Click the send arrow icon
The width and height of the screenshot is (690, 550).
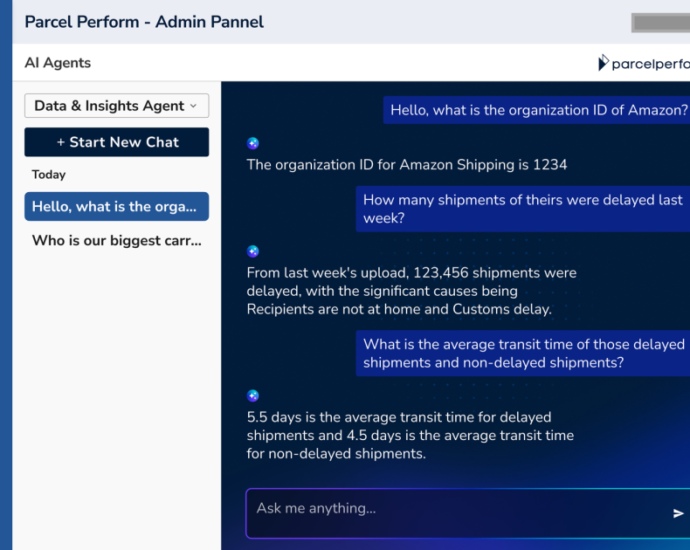[x=678, y=513]
